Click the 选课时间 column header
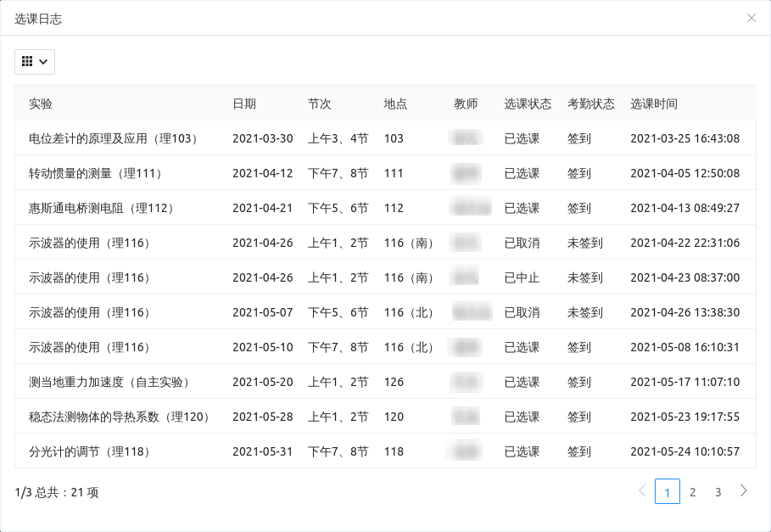 pyautogui.click(x=653, y=104)
